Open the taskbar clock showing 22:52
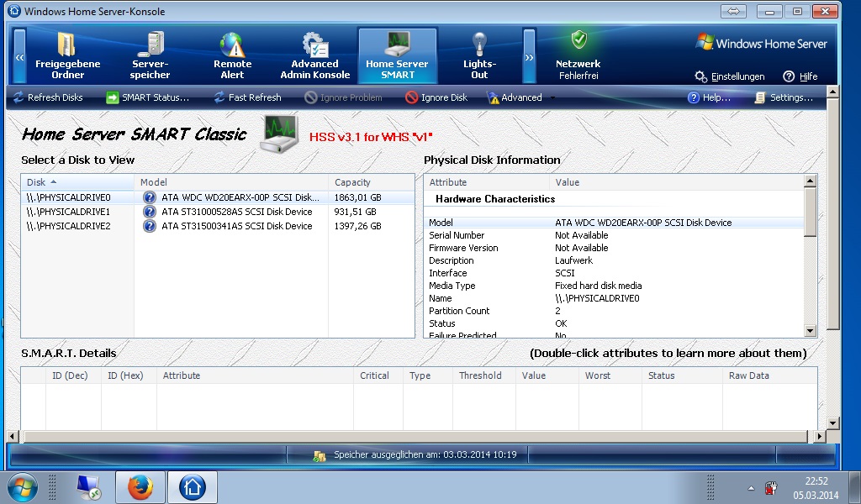861x504 pixels. click(x=816, y=488)
